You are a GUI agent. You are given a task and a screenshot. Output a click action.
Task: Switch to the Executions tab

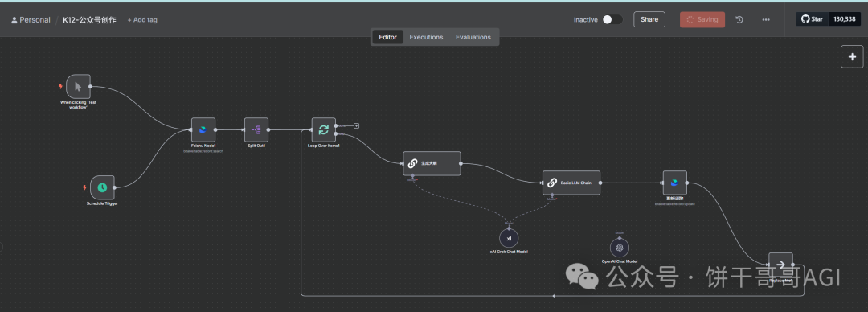[426, 37]
